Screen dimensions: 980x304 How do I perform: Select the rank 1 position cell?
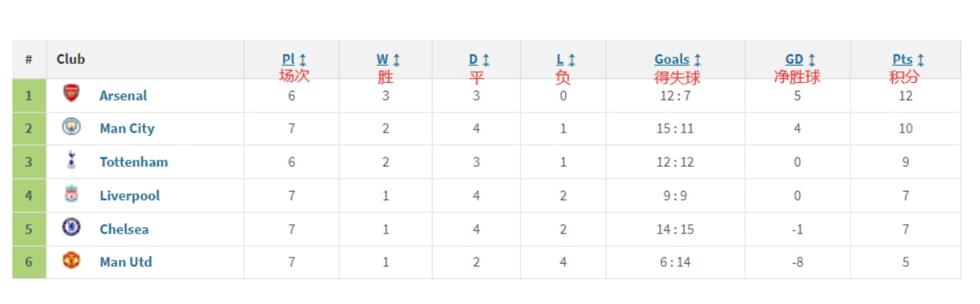29,95
